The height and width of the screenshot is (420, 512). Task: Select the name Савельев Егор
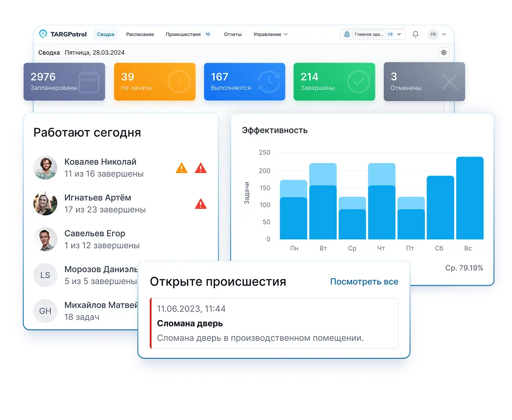pos(95,233)
